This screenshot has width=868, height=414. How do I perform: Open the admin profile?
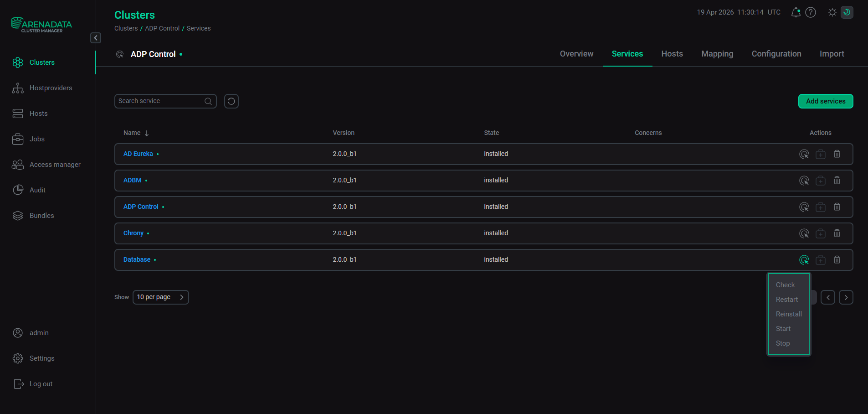tap(31, 333)
